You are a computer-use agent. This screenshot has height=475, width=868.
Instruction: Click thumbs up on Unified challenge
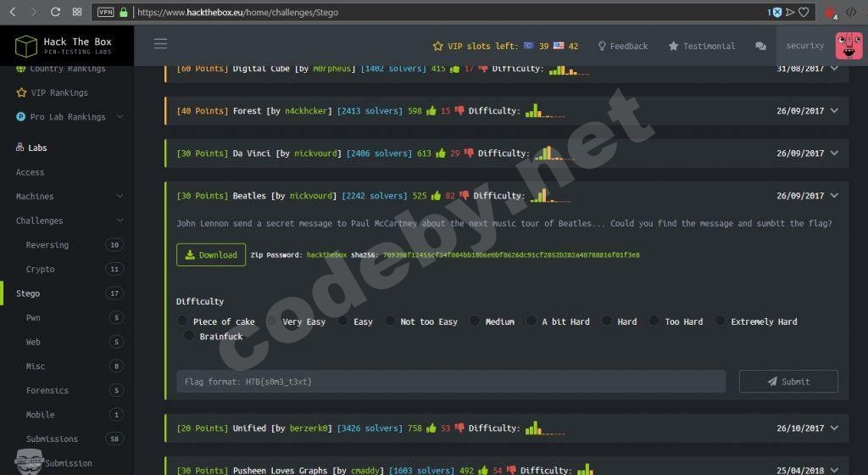coord(431,428)
